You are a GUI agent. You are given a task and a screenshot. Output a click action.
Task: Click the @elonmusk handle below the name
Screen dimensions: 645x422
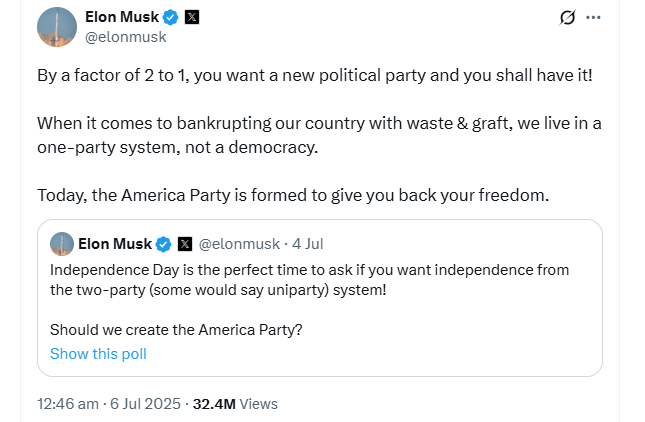[x=126, y=37]
